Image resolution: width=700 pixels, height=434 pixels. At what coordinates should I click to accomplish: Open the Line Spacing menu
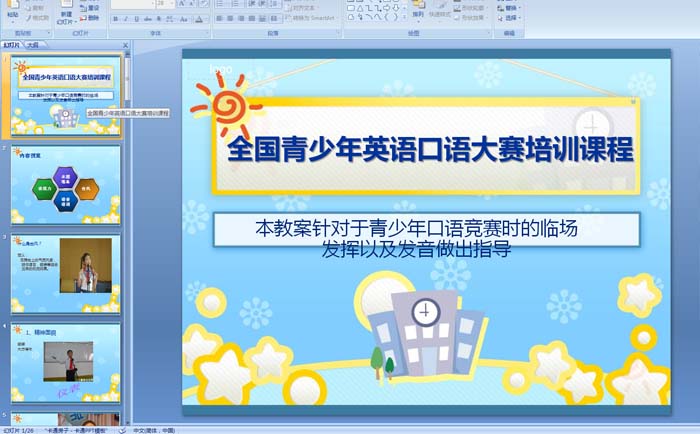tap(275, 4)
